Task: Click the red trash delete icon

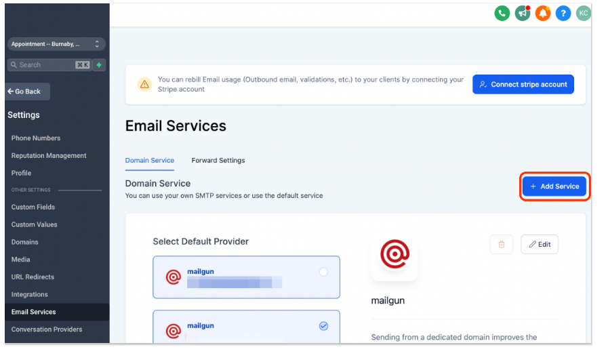Action: coord(501,245)
